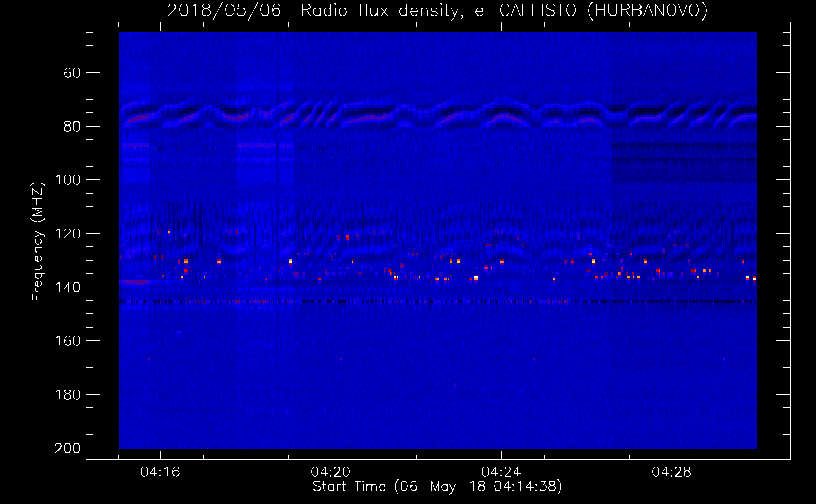Click the 04:24 time tick label
The width and height of the screenshot is (816, 504).
(501, 472)
